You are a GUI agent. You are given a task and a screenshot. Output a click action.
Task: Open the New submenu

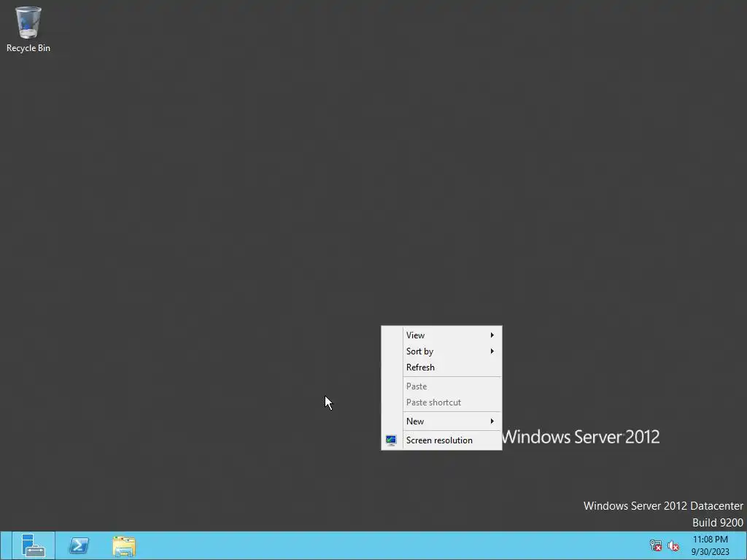(441, 421)
